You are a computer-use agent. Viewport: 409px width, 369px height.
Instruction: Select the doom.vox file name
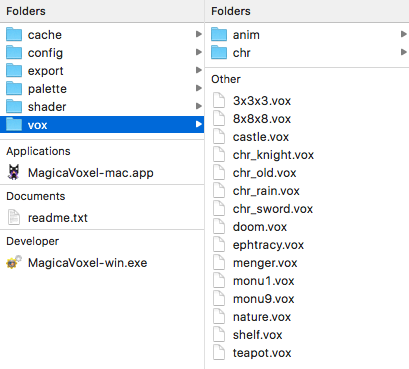pyautogui.click(x=260, y=227)
